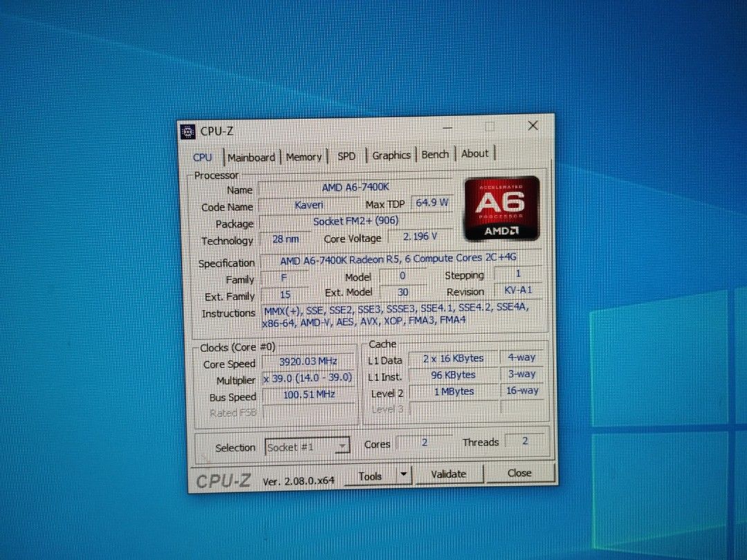Image resolution: width=747 pixels, height=560 pixels.
Task: Switch to the About tab
Action: click(x=475, y=153)
